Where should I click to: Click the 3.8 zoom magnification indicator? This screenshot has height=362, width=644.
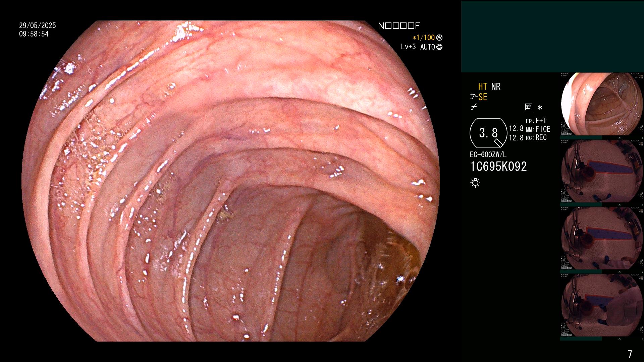(488, 133)
